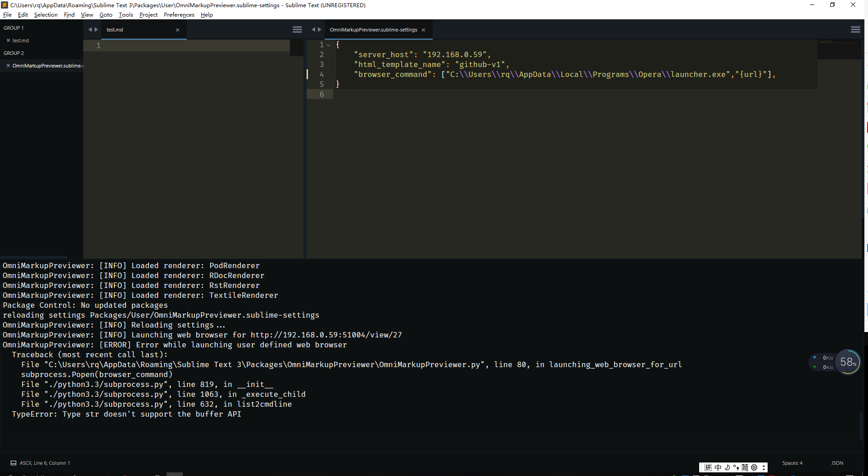Click the [ERROR] console log line
Screen dimensions: 868x476
175,345
